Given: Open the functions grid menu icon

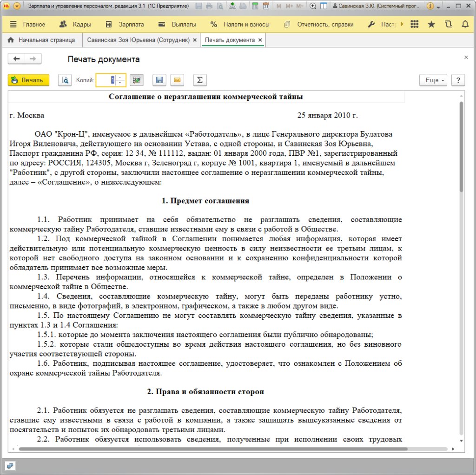Looking at the screenshot, I should (414, 24).
